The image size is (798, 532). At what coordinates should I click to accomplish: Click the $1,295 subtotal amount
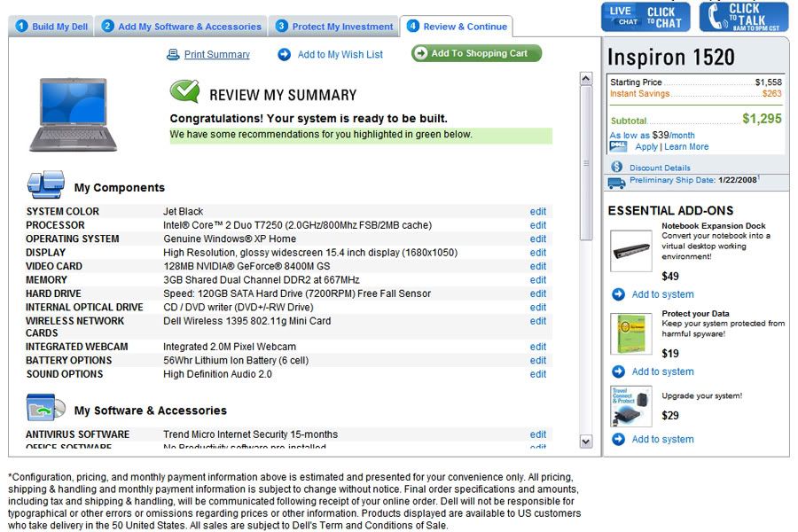762,119
